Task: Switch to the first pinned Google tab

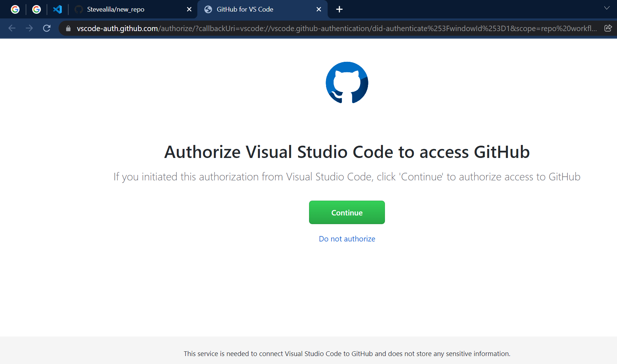Action: pos(15,9)
